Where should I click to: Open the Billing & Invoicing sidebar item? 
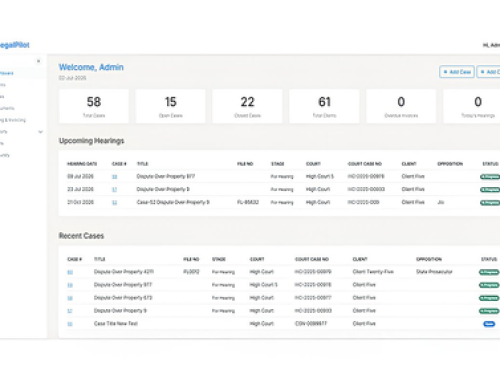point(13,120)
